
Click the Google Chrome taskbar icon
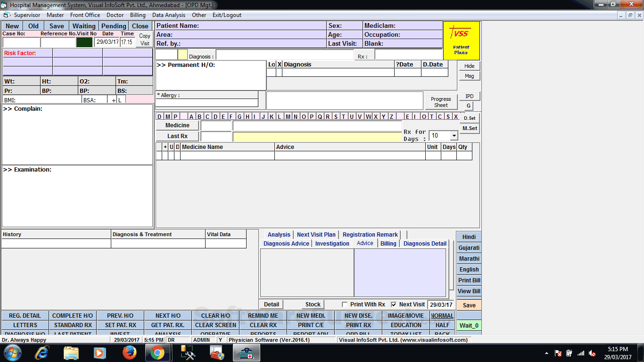coord(157,353)
